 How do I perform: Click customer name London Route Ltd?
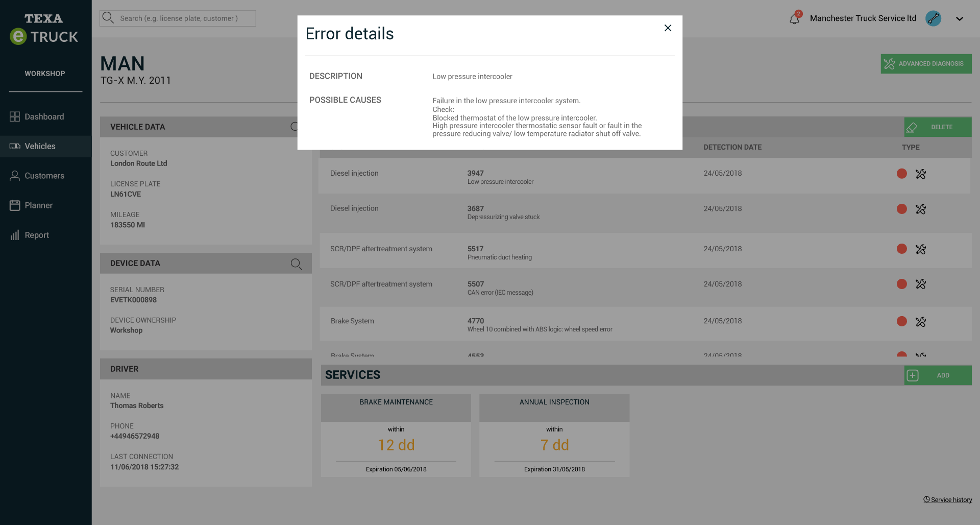139,163
